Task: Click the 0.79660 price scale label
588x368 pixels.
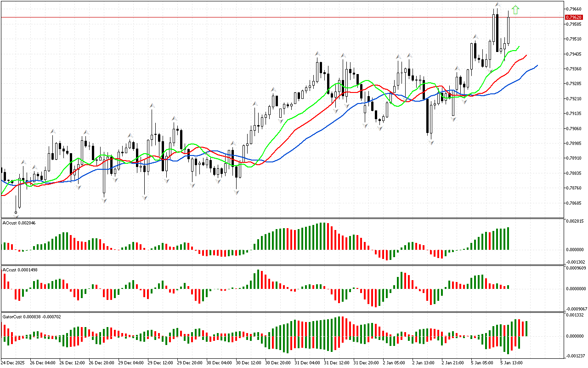Action: tap(574, 9)
